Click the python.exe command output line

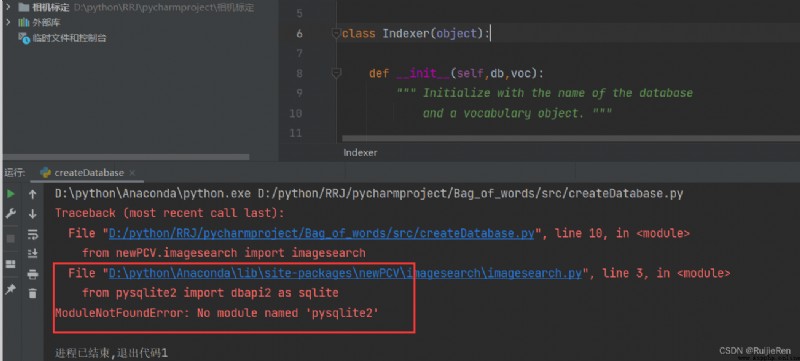(x=369, y=194)
